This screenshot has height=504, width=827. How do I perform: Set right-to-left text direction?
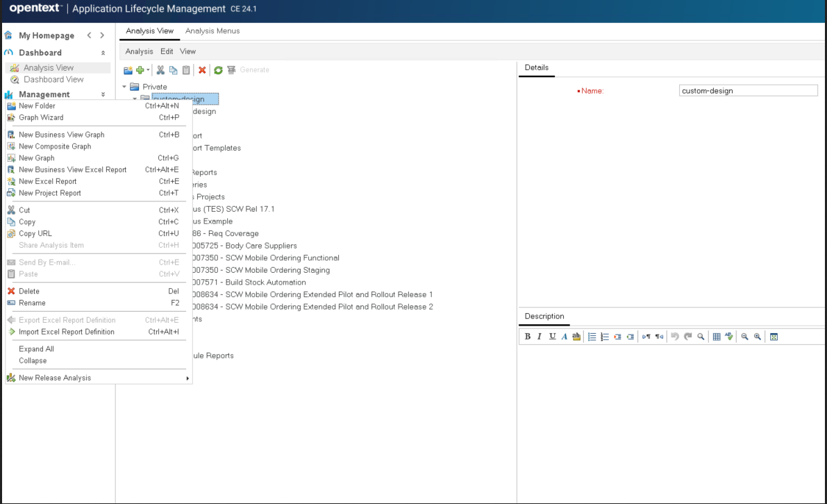click(659, 337)
